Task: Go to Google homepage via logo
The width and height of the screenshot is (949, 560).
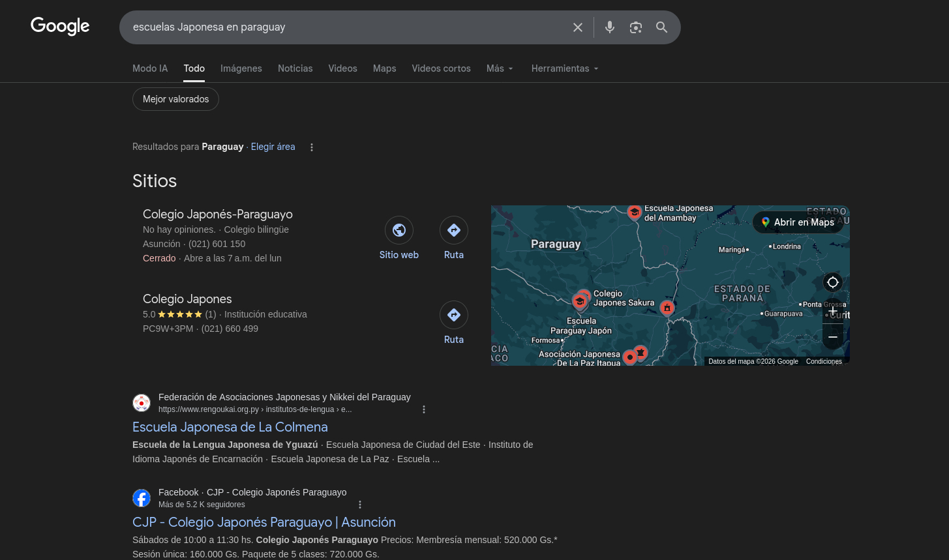Action: click(60, 26)
